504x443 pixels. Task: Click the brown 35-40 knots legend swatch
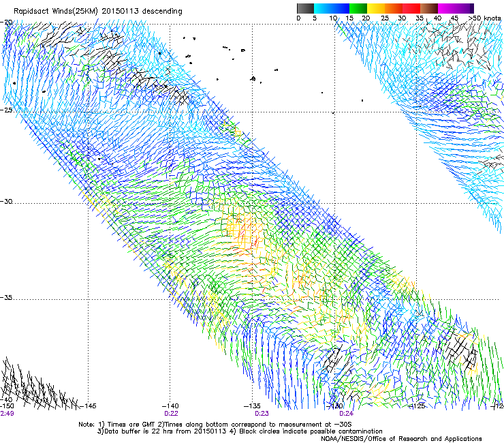tap(429, 8)
